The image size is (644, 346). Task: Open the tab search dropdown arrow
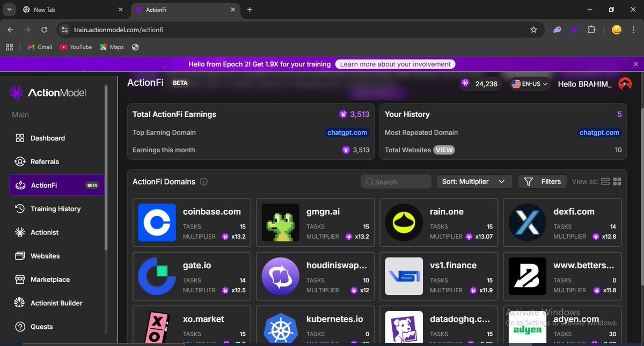coord(9,10)
